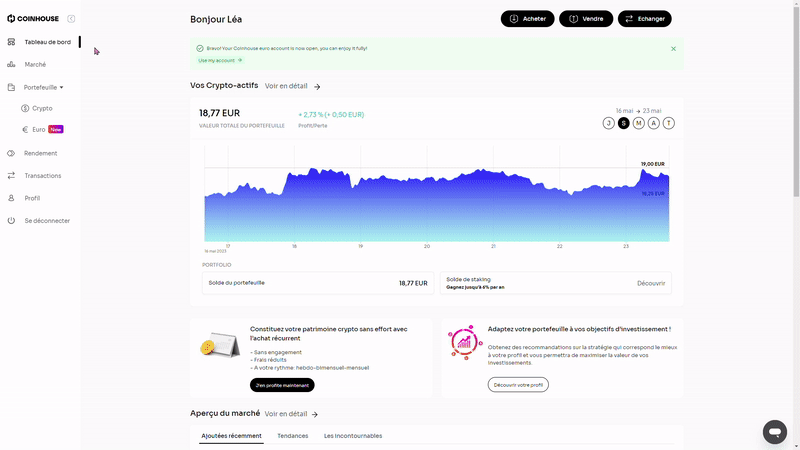Collapse the sidebar with the arrow icon
This screenshot has width=800, height=450.
click(x=71, y=19)
